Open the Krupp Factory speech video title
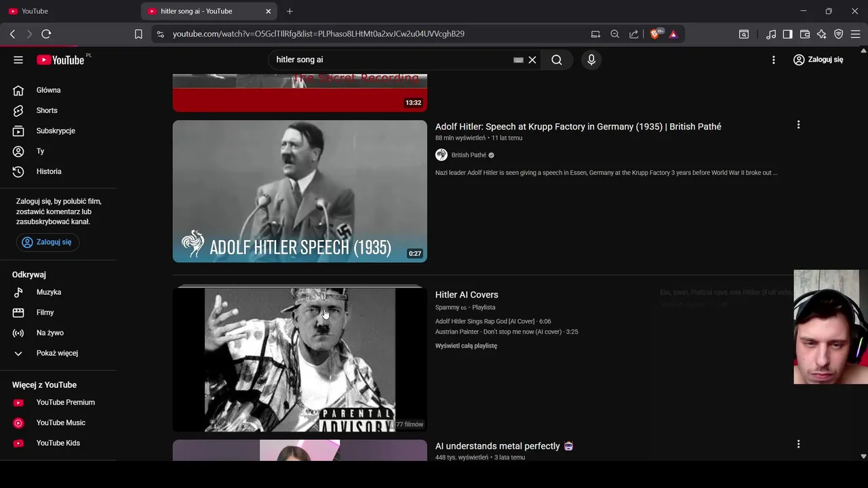 (x=578, y=127)
